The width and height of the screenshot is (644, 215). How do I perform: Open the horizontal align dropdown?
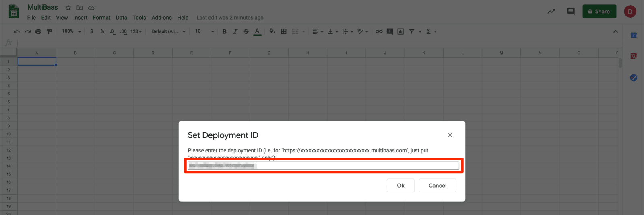point(318,31)
